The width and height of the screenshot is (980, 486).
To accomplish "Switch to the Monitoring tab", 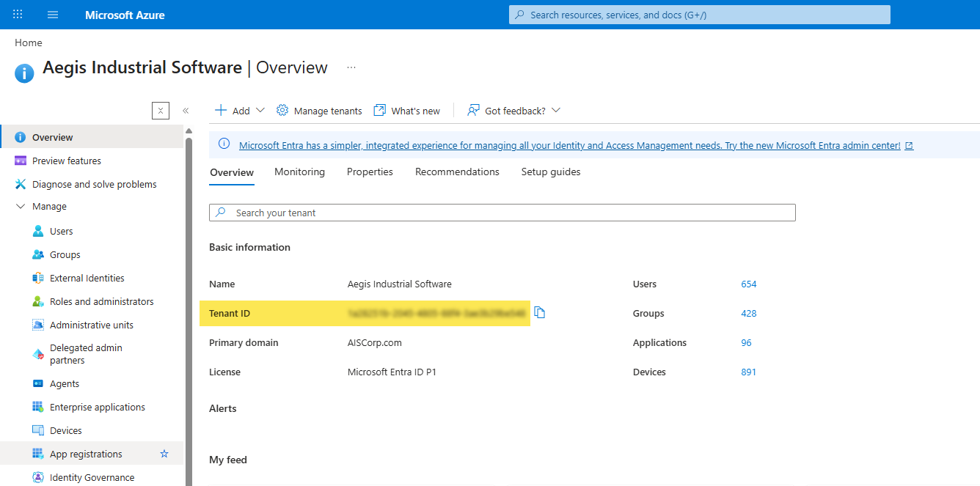I will coord(299,172).
